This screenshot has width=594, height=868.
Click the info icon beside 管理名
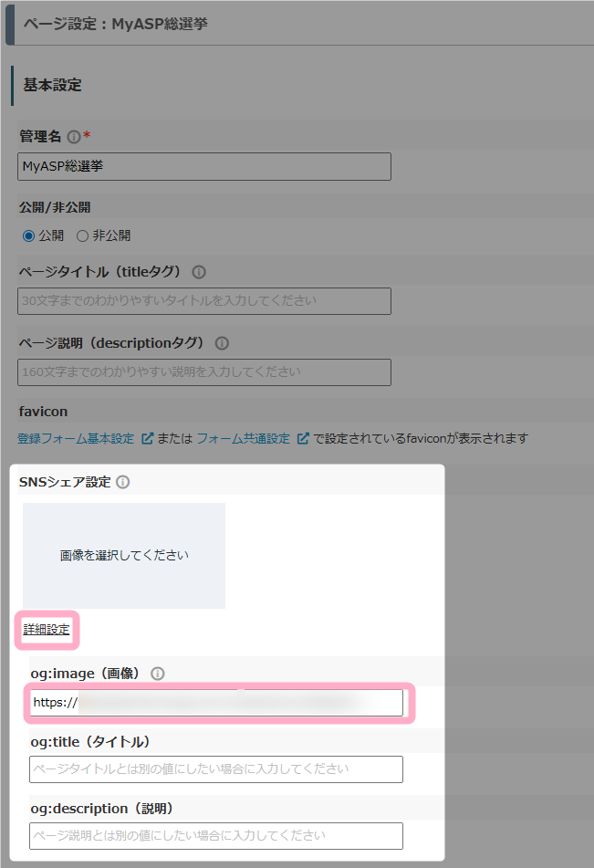coord(74,136)
